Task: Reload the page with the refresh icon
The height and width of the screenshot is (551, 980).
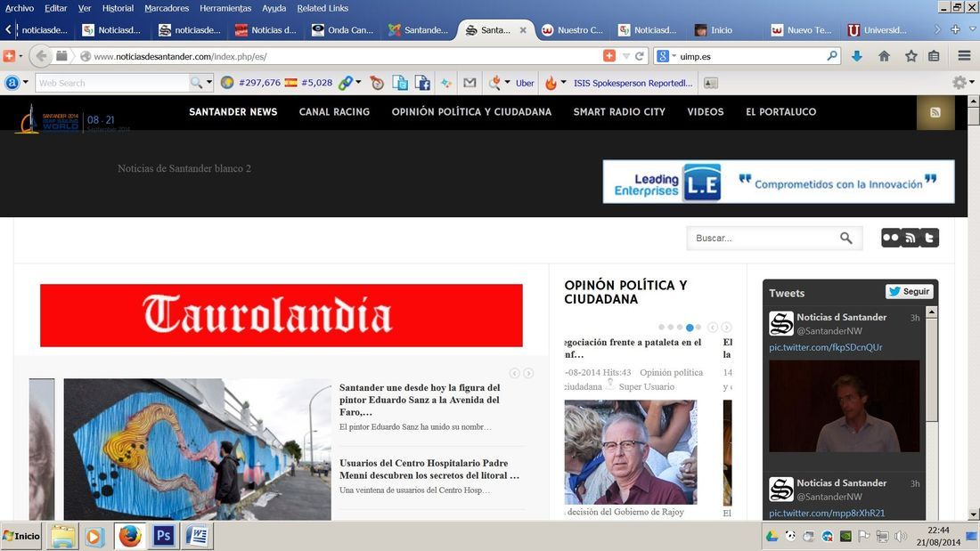Action: click(640, 56)
